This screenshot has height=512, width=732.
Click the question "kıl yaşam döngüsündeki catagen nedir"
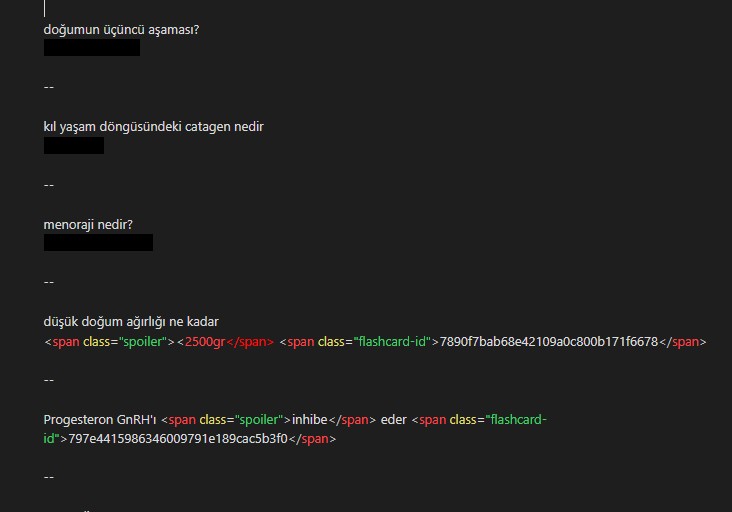click(x=153, y=127)
